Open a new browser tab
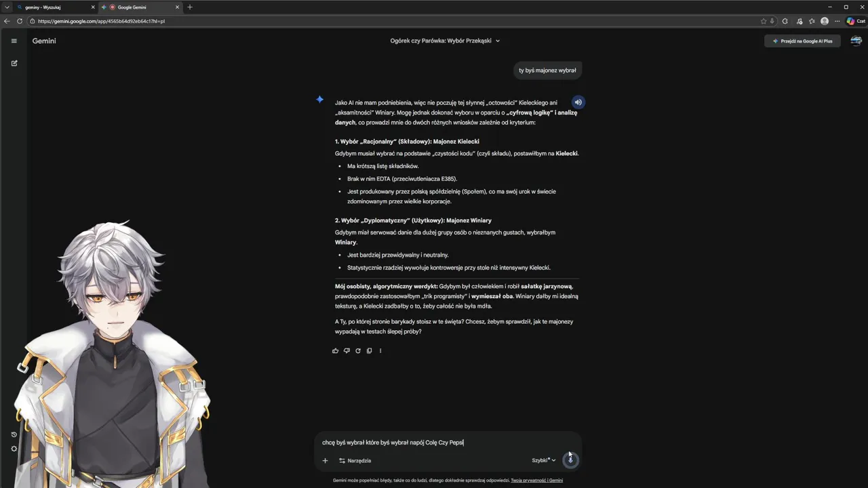Viewport: 868px width, 488px height. point(190,7)
